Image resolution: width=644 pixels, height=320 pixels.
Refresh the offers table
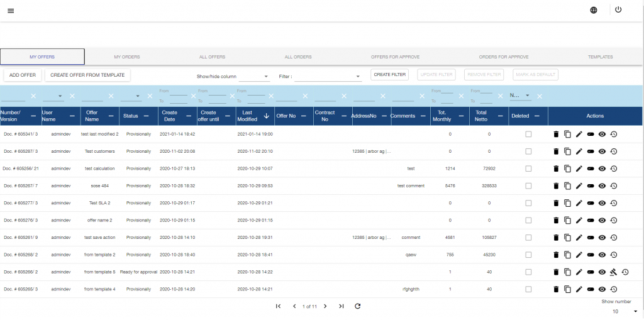pyautogui.click(x=357, y=306)
